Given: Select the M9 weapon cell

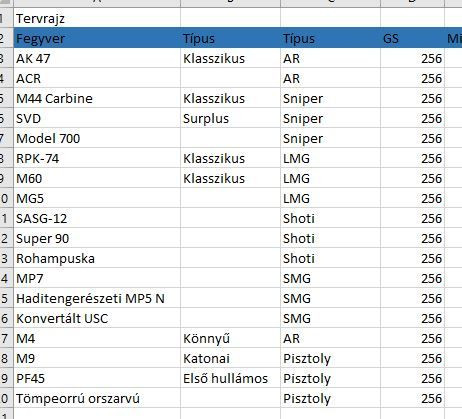Looking at the screenshot, I should coord(97,358).
